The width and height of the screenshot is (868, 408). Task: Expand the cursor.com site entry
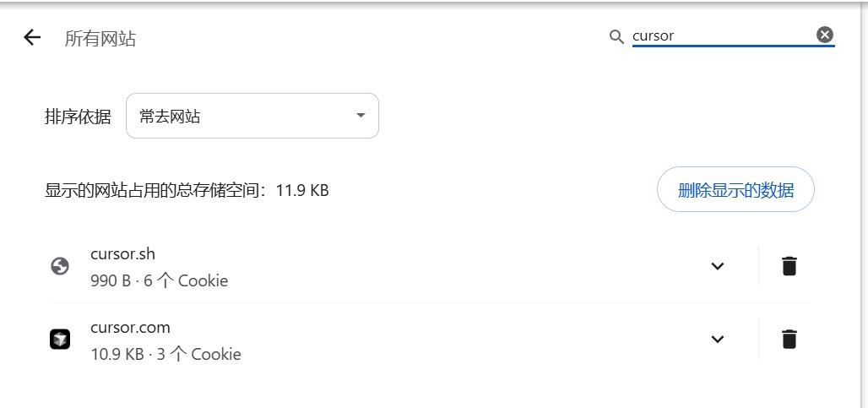718,340
